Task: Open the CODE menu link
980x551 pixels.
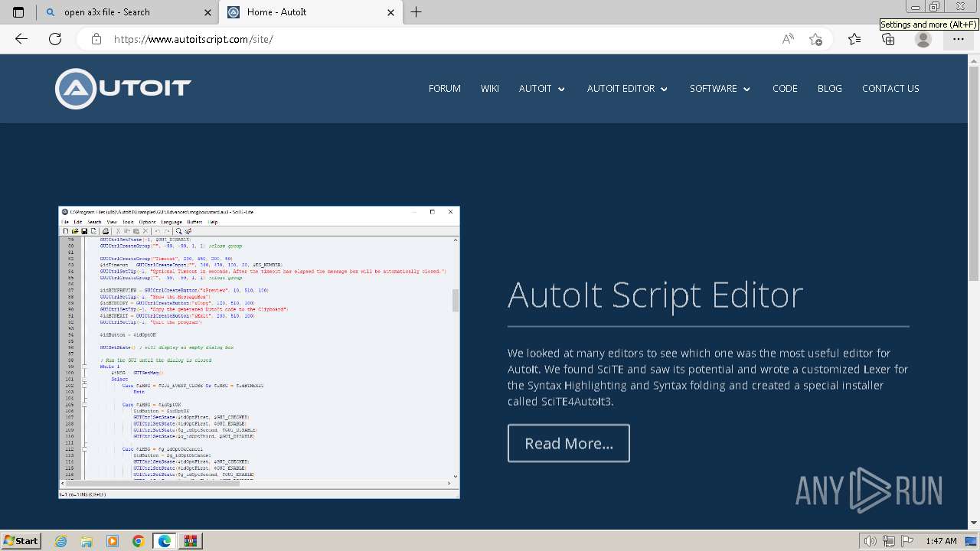Action: coord(785,89)
